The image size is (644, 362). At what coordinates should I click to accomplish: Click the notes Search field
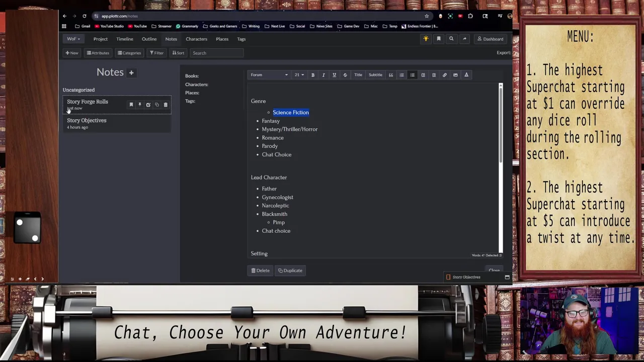[217, 53]
